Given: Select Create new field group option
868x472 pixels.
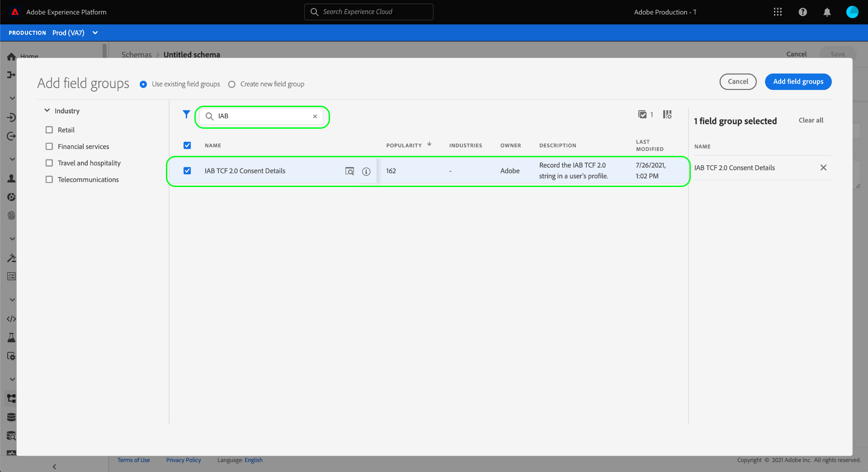Looking at the screenshot, I should click(x=232, y=84).
